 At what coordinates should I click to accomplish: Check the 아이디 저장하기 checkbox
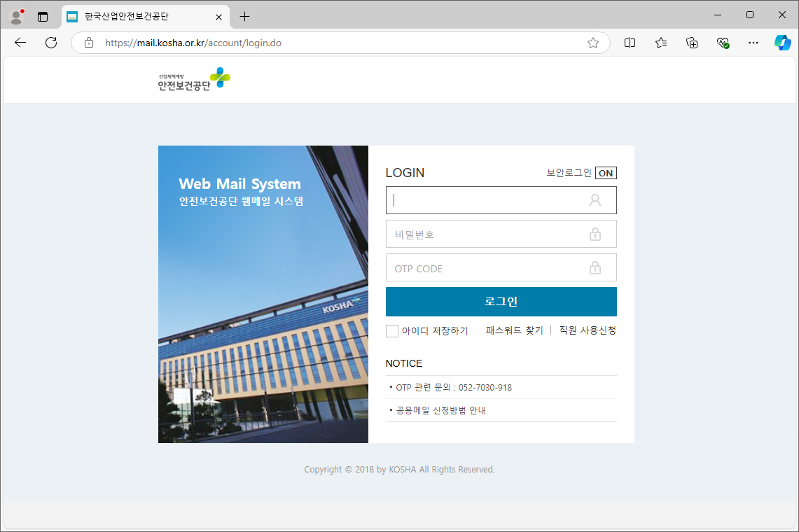[x=392, y=330]
